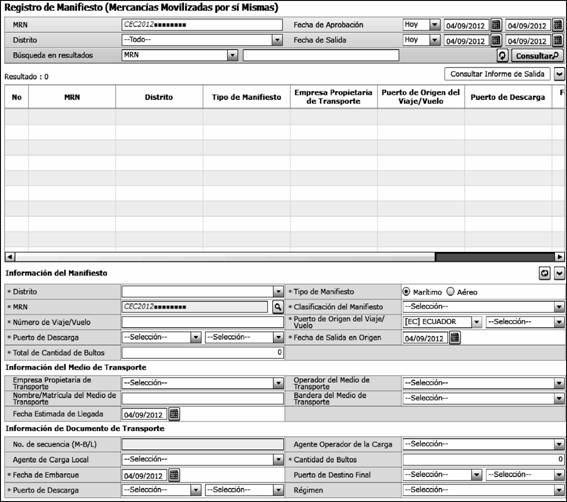Open calendar for Fecha Estimada de Llegada

174,414
